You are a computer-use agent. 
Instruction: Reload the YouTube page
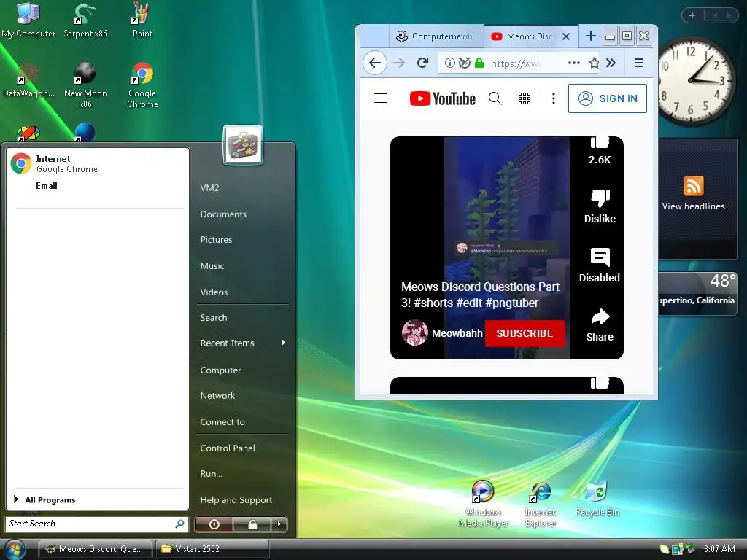[x=422, y=63]
